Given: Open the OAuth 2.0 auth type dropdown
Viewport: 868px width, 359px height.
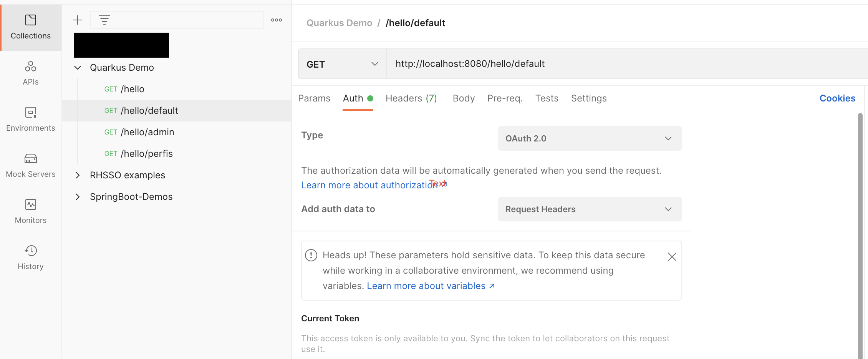Looking at the screenshot, I should (590, 138).
